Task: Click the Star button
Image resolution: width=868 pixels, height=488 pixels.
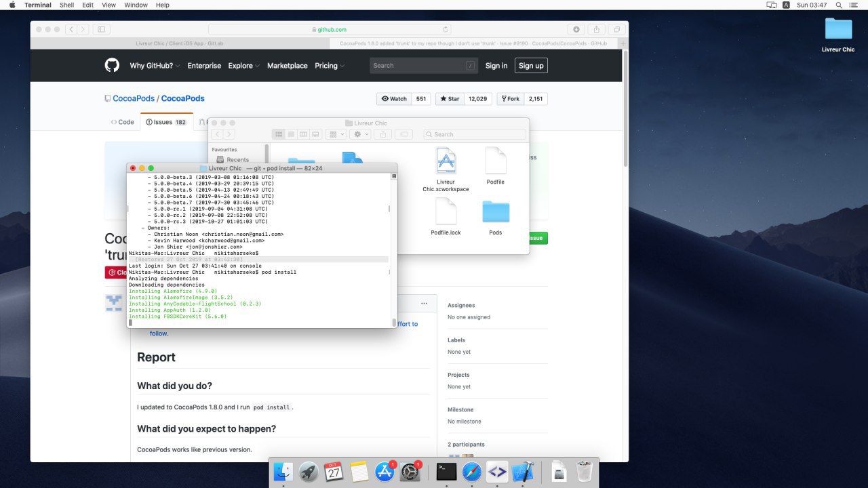Action: (450, 98)
